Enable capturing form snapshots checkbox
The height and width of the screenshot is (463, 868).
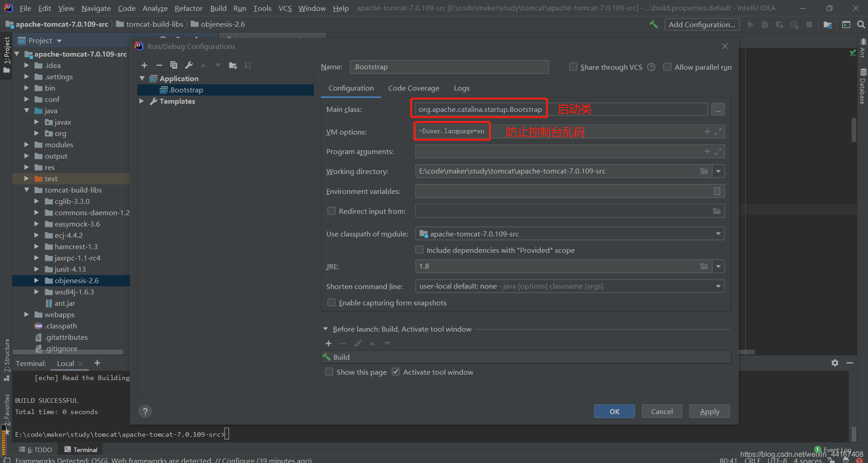pyautogui.click(x=331, y=303)
